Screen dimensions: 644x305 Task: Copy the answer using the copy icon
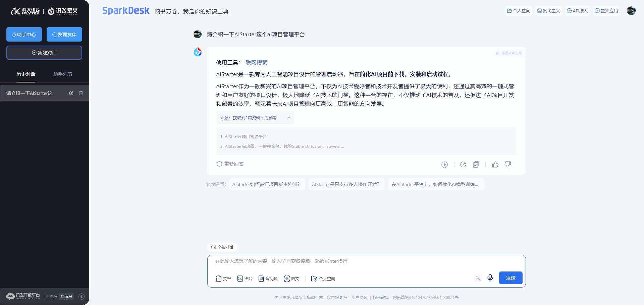point(476,165)
